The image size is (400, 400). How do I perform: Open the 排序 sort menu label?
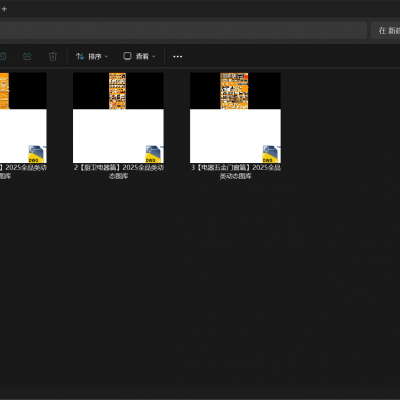[x=95, y=56]
